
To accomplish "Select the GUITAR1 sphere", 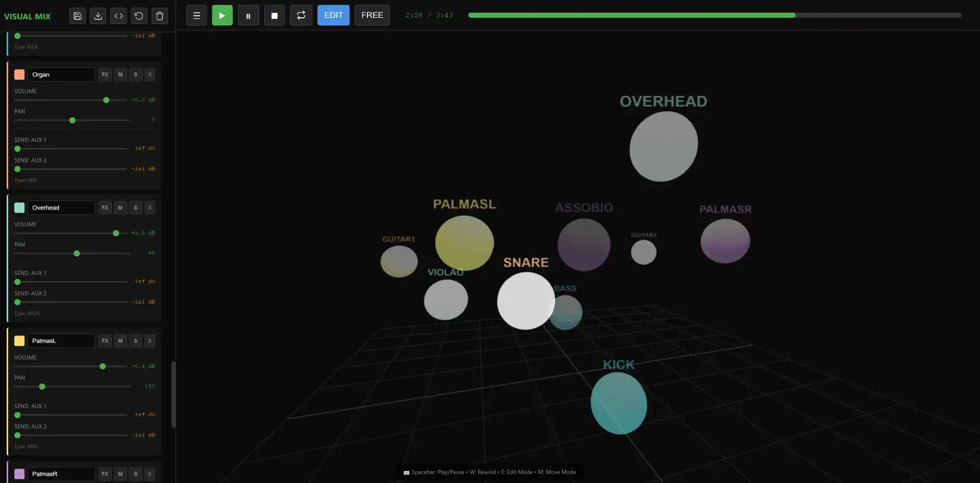I will click(x=399, y=261).
